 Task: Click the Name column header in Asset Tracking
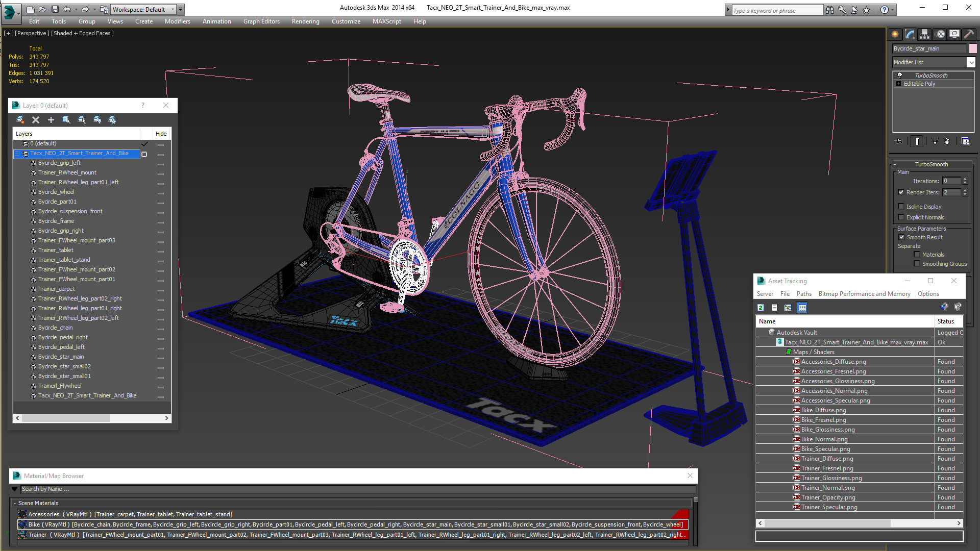coord(844,321)
